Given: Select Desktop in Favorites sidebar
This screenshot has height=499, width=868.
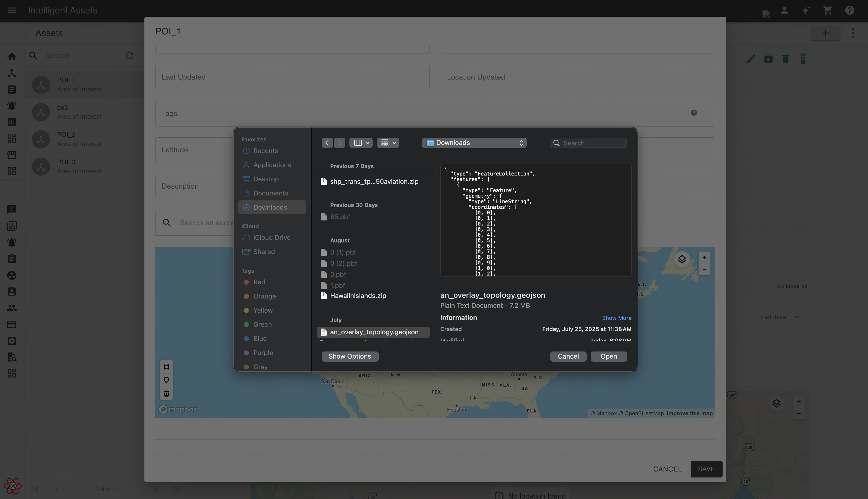Looking at the screenshot, I should (x=266, y=179).
